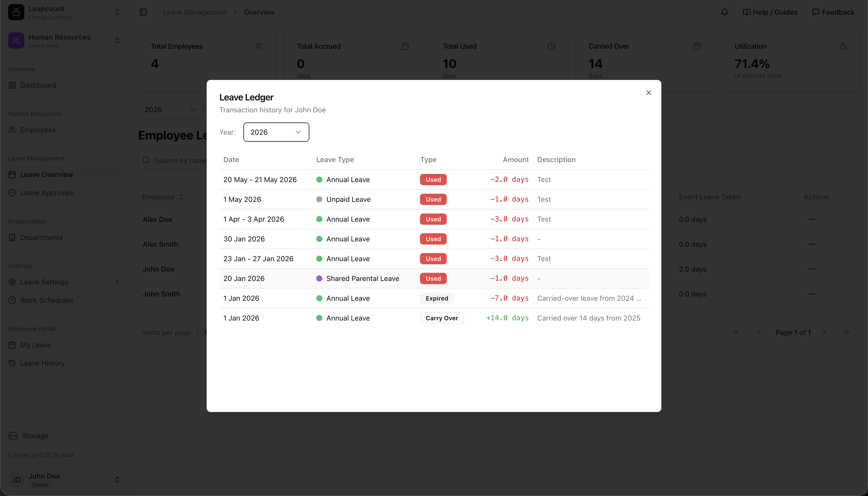Open the Year 2026 dropdown in ledger

coord(276,132)
